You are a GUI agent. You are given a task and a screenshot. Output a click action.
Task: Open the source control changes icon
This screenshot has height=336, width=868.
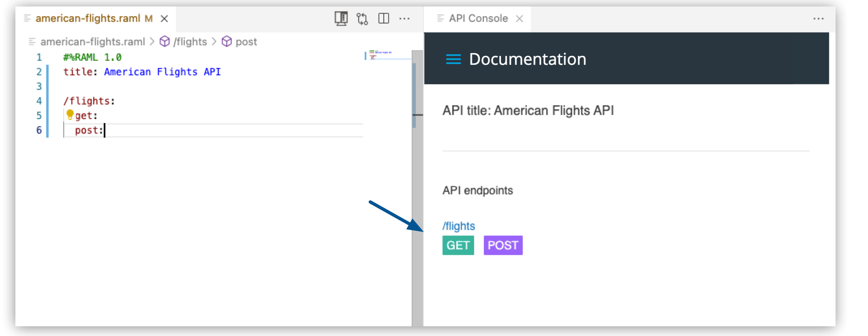coord(362,19)
